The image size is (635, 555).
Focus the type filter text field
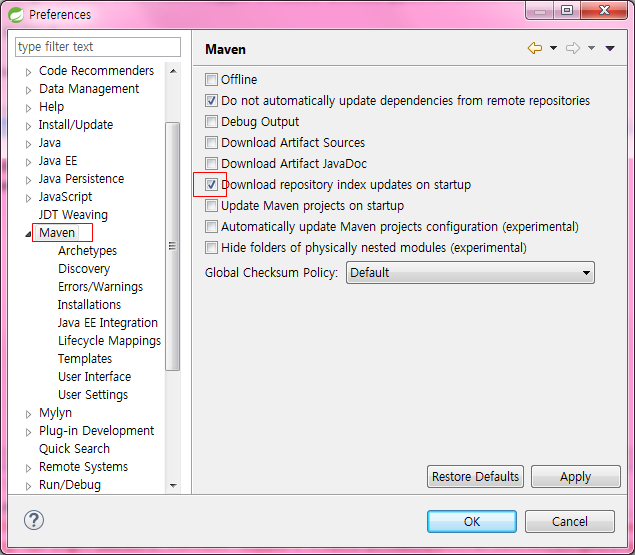[98, 47]
